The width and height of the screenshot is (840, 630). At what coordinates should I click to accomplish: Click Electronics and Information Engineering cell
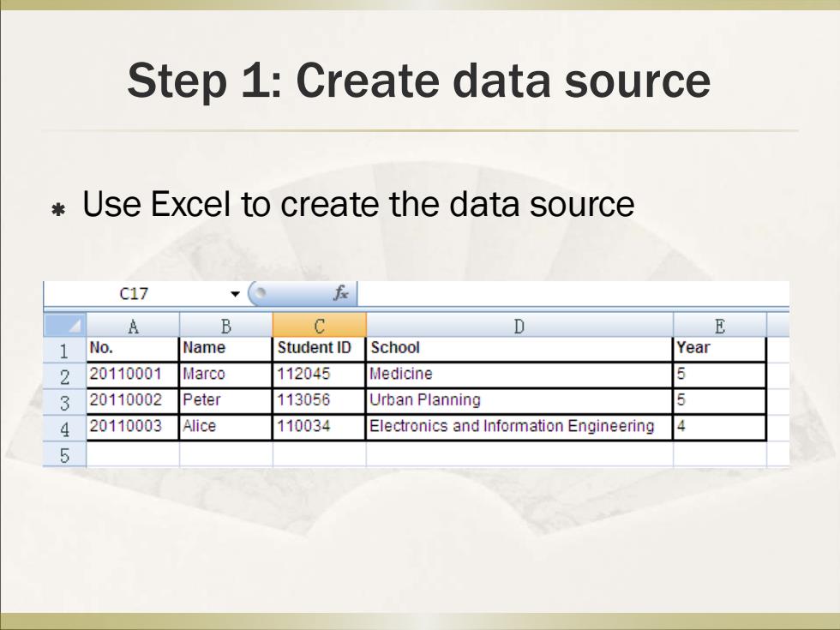click(519, 428)
